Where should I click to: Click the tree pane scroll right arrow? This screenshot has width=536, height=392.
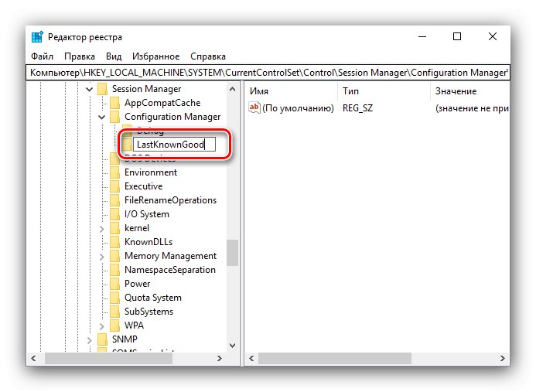(220, 359)
